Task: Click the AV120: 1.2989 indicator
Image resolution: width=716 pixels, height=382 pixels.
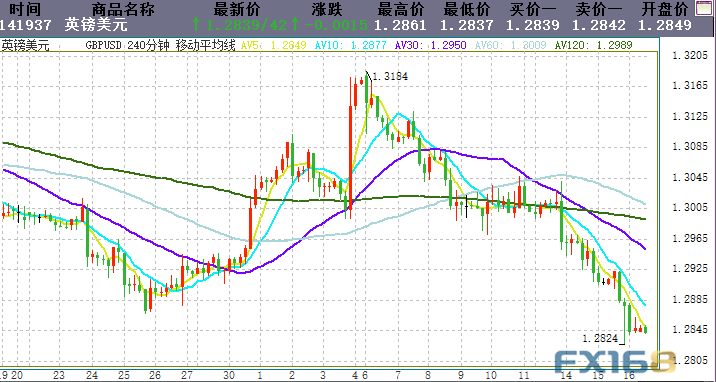Action: (593, 45)
